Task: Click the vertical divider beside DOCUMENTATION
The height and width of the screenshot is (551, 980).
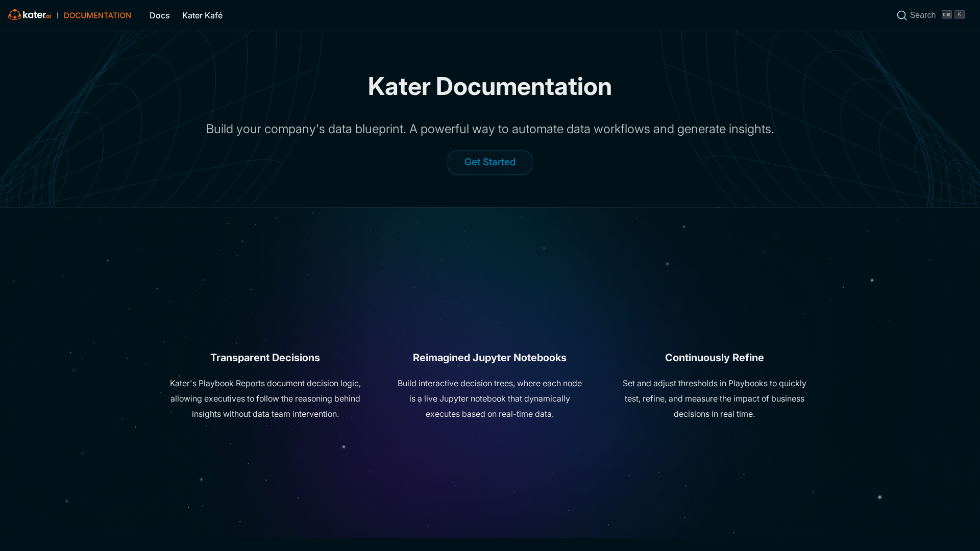Action: tap(57, 15)
